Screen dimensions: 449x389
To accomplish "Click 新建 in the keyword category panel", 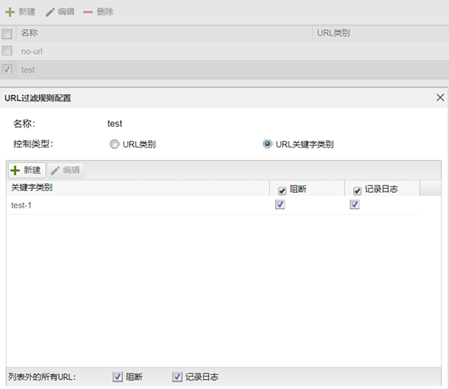I will point(27,170).
